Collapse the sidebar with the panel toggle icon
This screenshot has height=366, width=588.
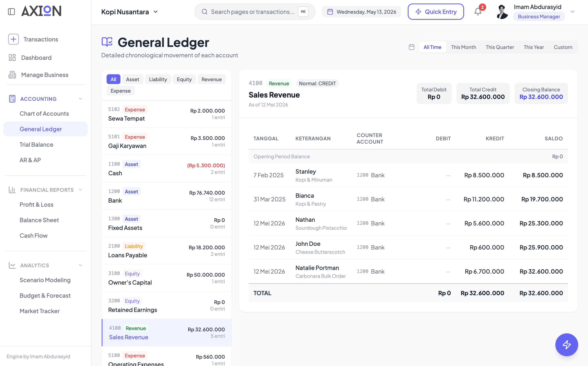[11, 12]
